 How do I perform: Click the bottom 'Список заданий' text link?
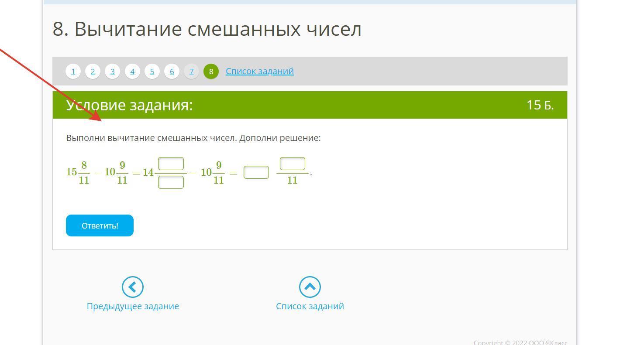[310, 306]
